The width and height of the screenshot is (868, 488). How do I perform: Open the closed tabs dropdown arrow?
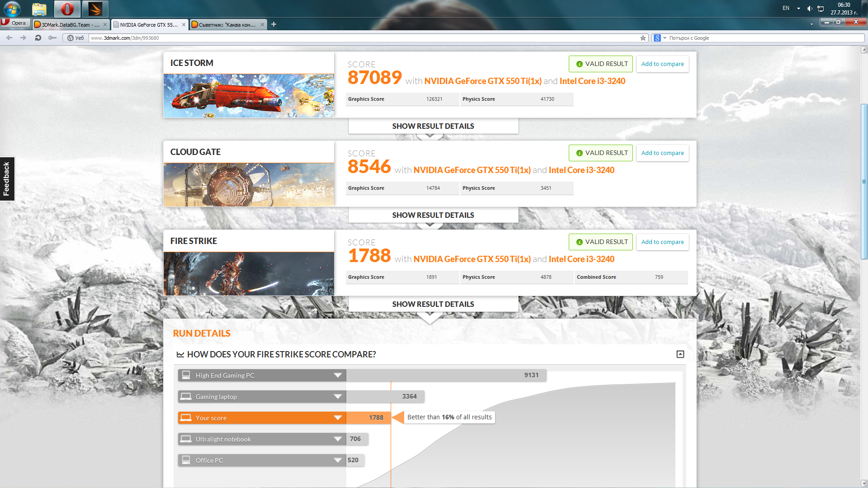coord(811,24)
